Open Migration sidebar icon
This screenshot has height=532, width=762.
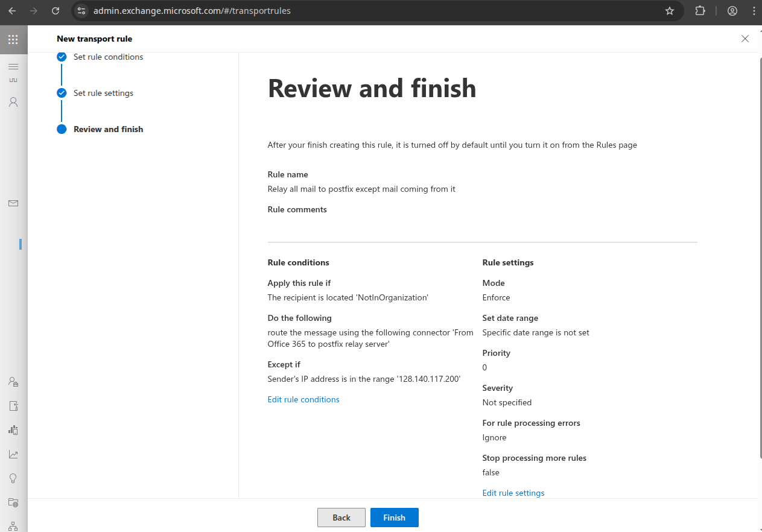click(13, 406)
